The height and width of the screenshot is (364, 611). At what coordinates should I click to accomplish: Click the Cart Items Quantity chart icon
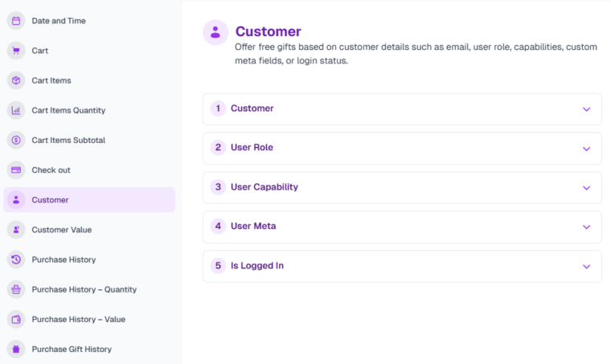pyautogui.click(x=16, y=110)
